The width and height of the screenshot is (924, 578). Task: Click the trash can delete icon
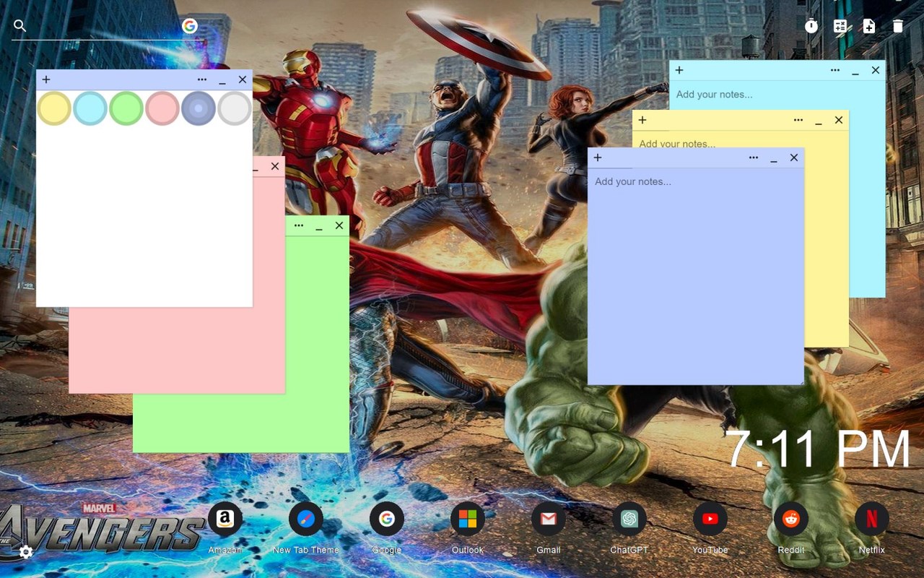coord(898,26)
